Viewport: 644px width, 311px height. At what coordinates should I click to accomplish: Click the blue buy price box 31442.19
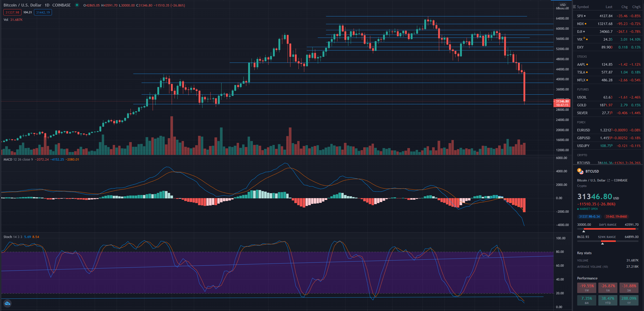[x=43, y=12]
